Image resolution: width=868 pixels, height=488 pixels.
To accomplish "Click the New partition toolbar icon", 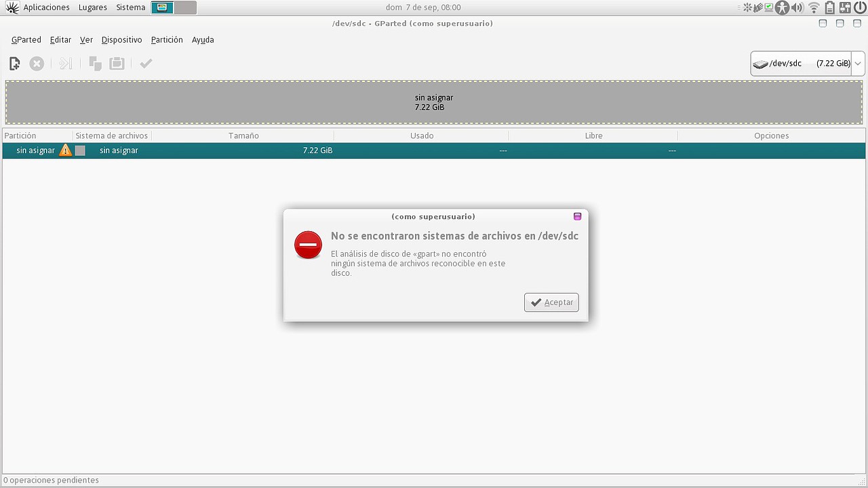I will tap(15, 64).
